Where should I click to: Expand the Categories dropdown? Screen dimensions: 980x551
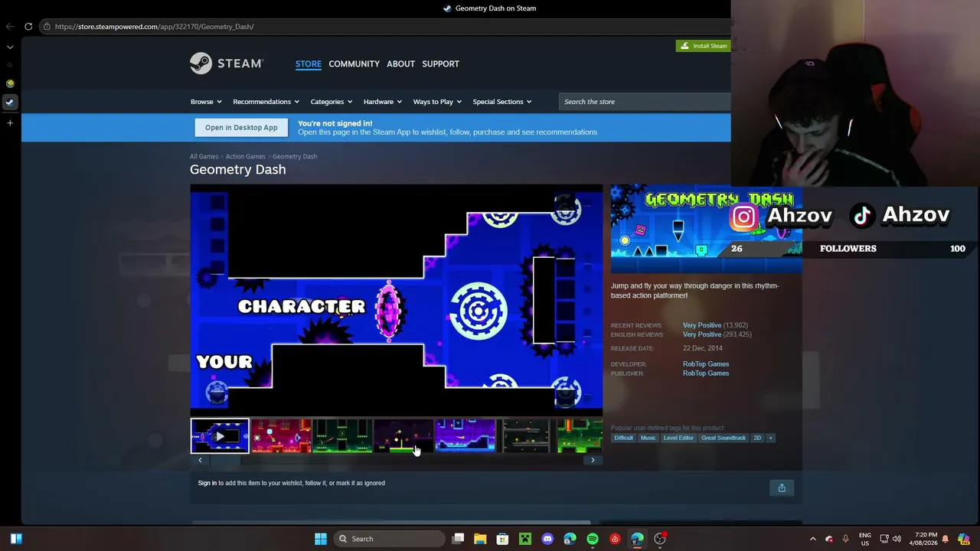click(332, 102)
